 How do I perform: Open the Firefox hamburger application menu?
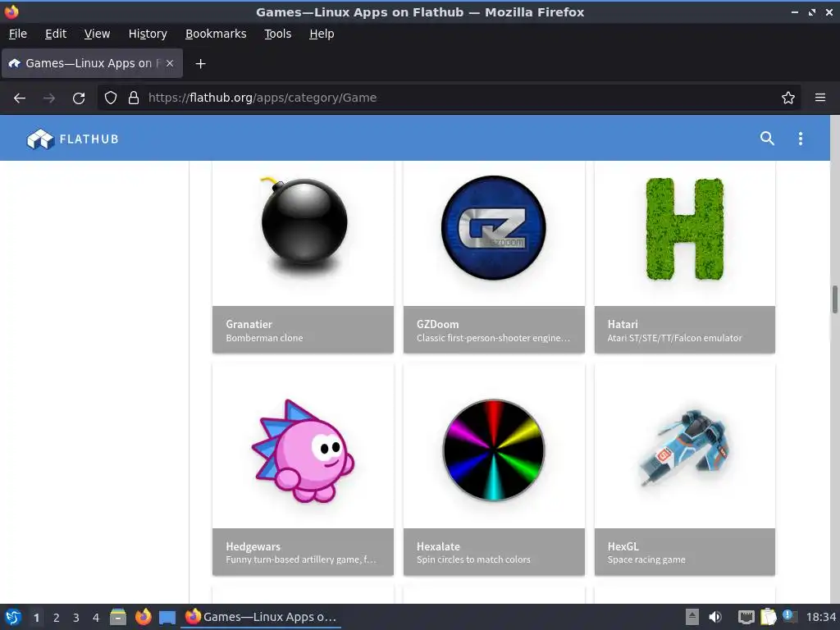[820, 98]
